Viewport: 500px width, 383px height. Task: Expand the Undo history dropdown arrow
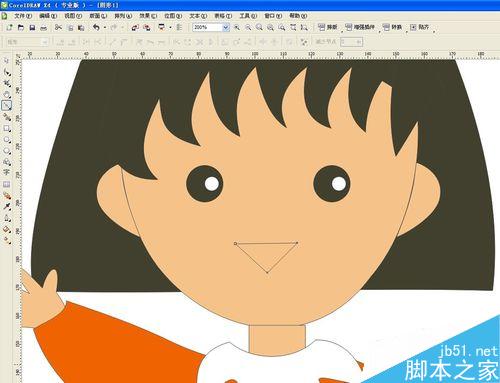point(105,27)
